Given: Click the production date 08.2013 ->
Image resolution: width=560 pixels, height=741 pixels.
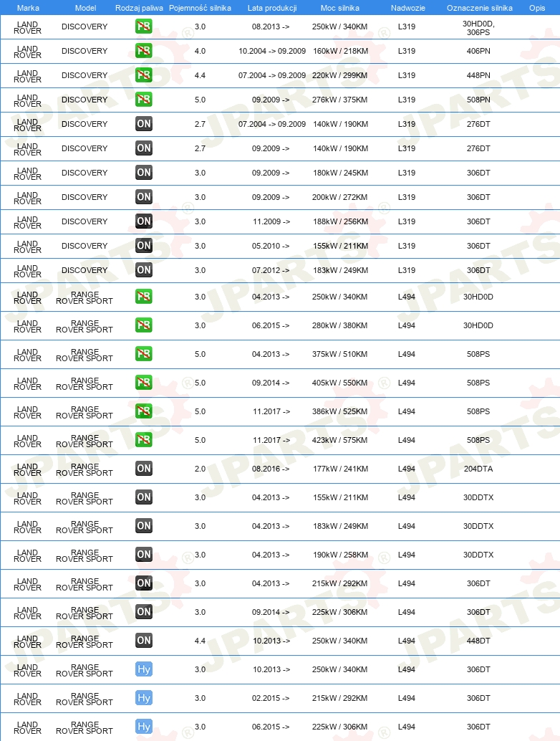Looking at the screenshot, I should pos(271,27).
